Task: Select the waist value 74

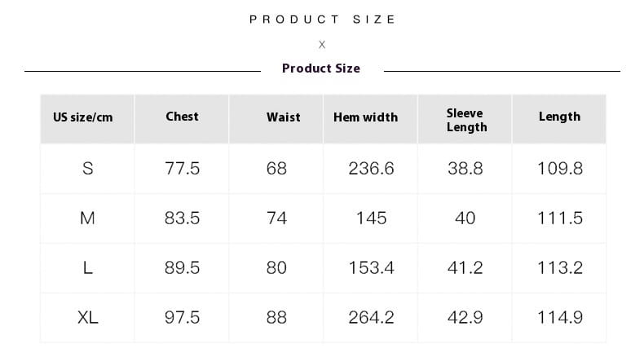Action: pyautogui.click(x=276, y=218)
